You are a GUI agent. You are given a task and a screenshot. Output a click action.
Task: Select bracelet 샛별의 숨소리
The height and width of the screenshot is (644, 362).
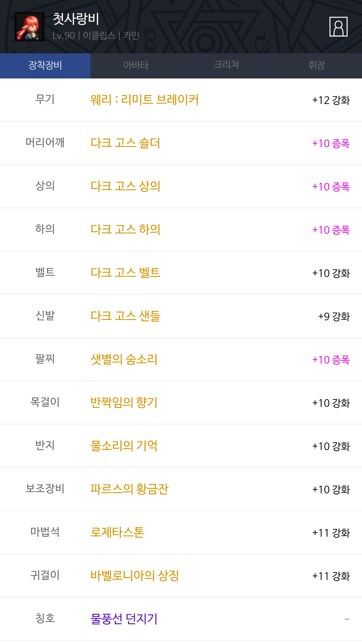[124, 360]
